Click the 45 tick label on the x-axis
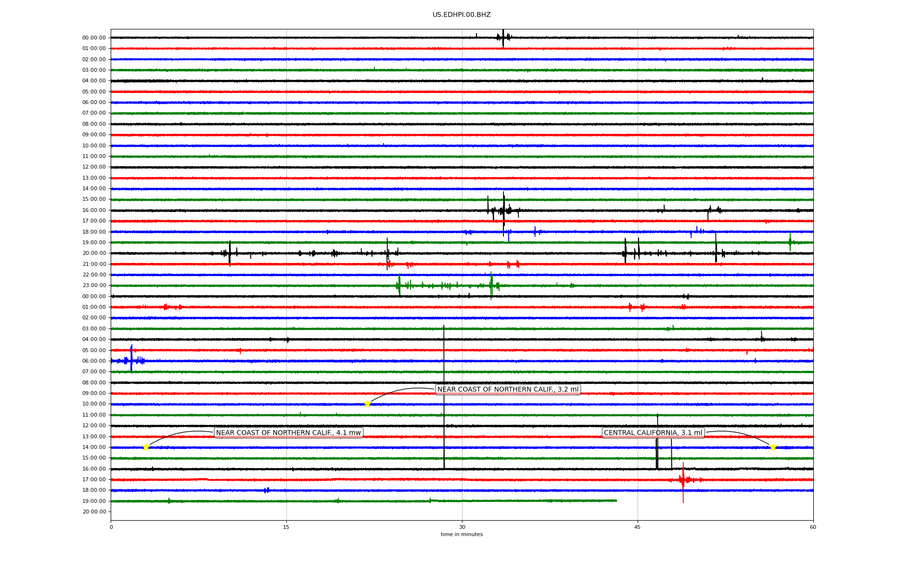 pos(638,527)
